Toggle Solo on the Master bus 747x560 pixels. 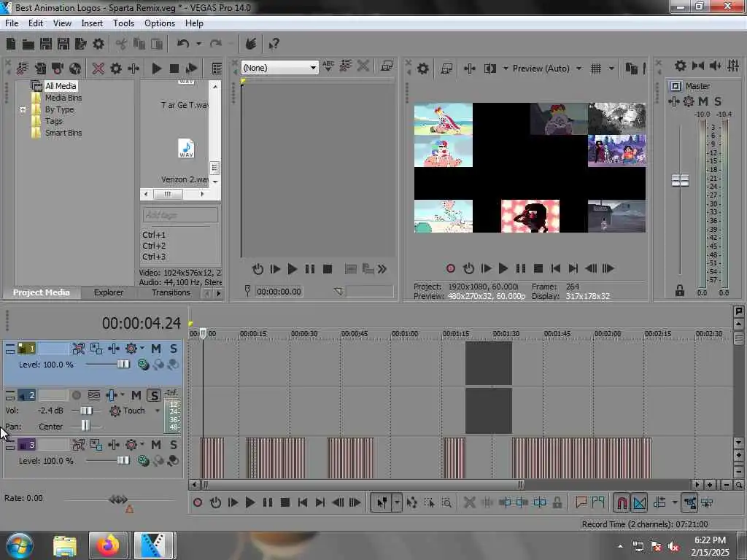point(718,101)
